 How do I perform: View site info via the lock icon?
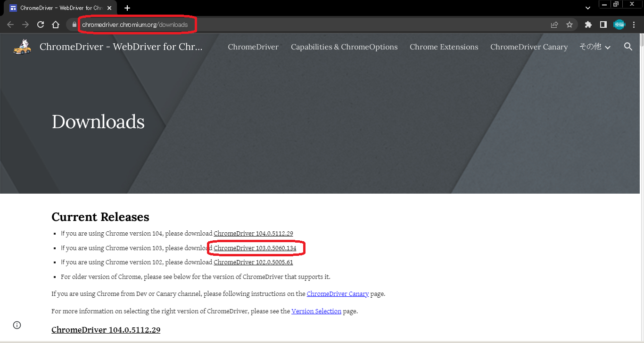point(74,25)
